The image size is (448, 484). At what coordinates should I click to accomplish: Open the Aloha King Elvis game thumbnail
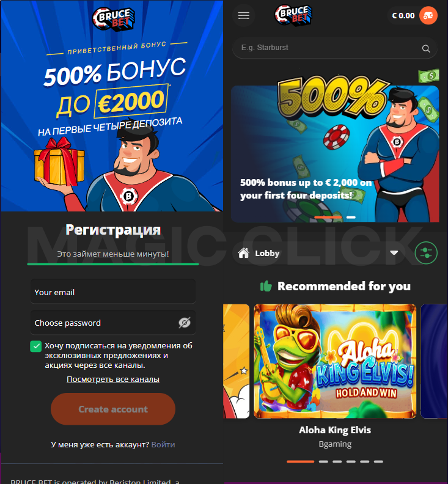coord(335,361)
